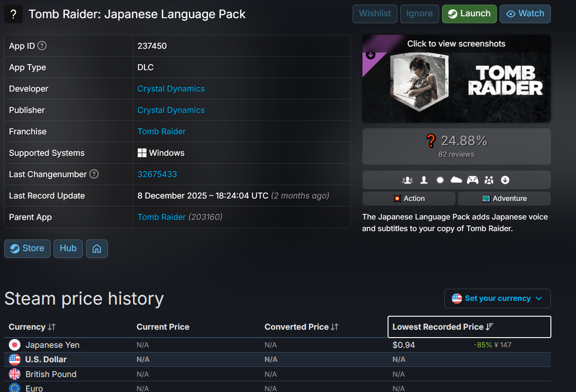Image resolution: width=576 pixels, height=392 pixels.
Task: Click the EU flag in Euro row
Action: (14, 388)
